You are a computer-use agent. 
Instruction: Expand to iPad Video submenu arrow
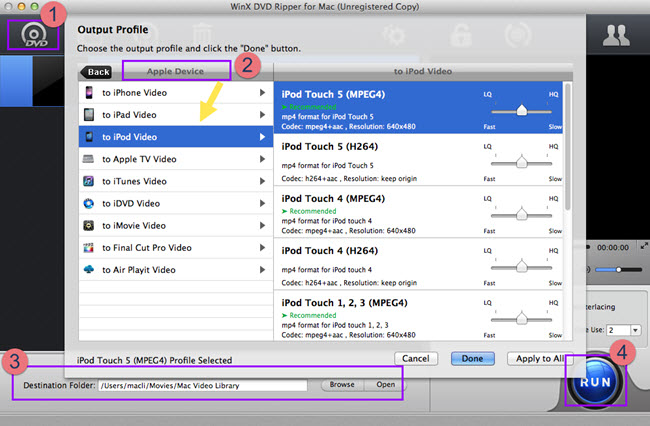pyautogui.click(x=262, y=114)
